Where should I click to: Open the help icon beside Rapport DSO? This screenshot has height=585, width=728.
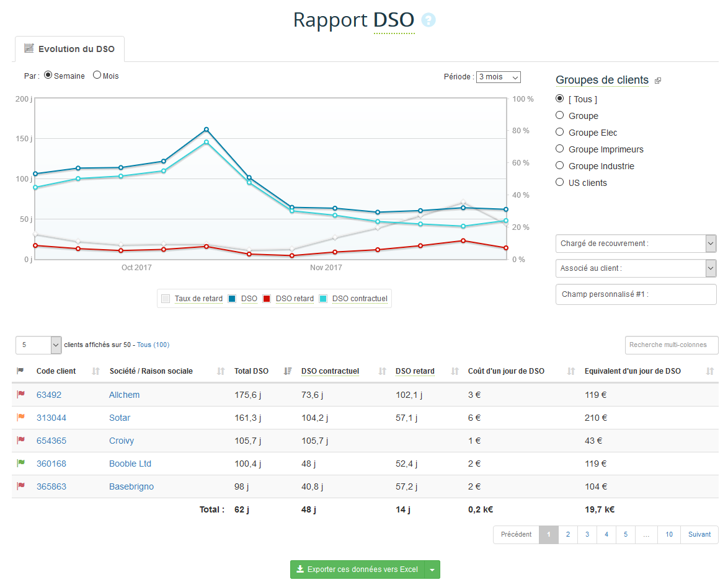[x=428, y=20]
